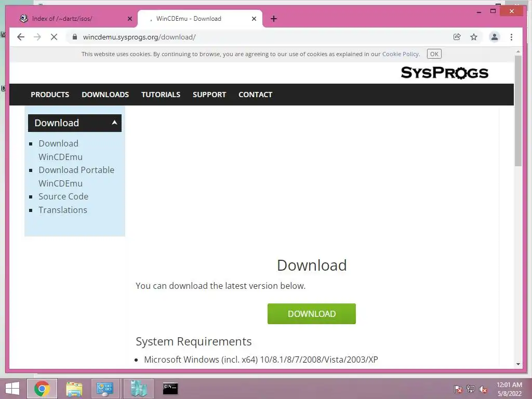Viewport: 532px width, 399px height.
Task: Open Chrome three-dot menu
Action: click(x=511, y=37)
